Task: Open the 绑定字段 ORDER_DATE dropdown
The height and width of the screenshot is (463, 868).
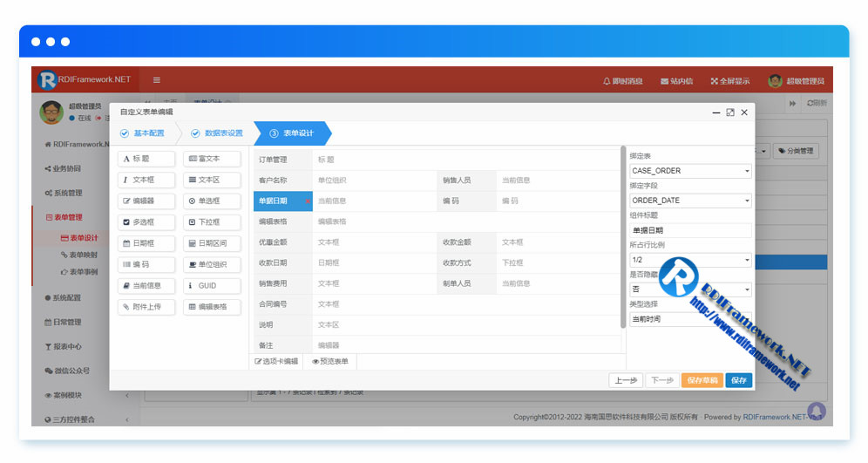Action: point(690,200)
